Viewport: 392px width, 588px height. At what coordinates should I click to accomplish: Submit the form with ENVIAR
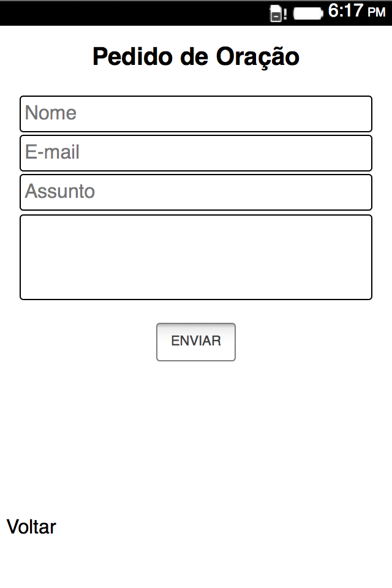[x=196, y=342]
